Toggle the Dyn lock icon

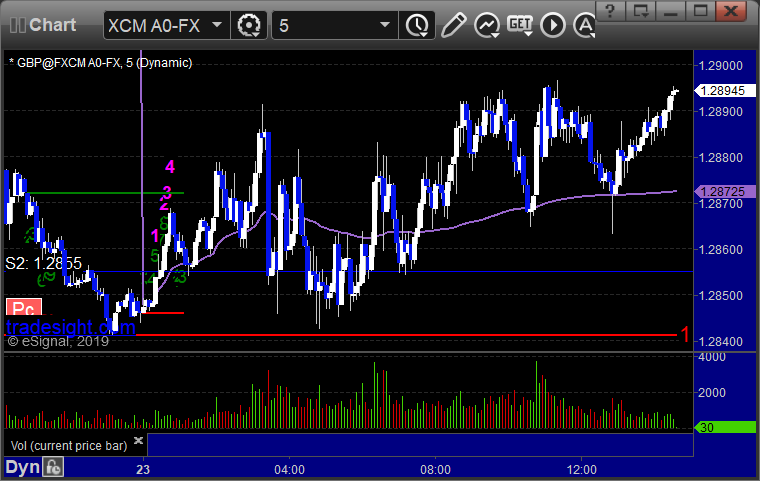pos(53,467)
